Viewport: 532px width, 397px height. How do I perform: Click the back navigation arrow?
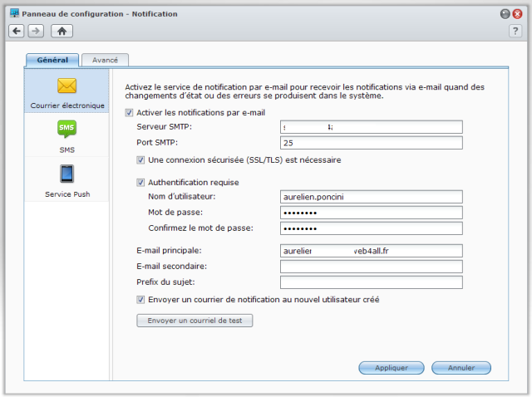pos(17,31)
